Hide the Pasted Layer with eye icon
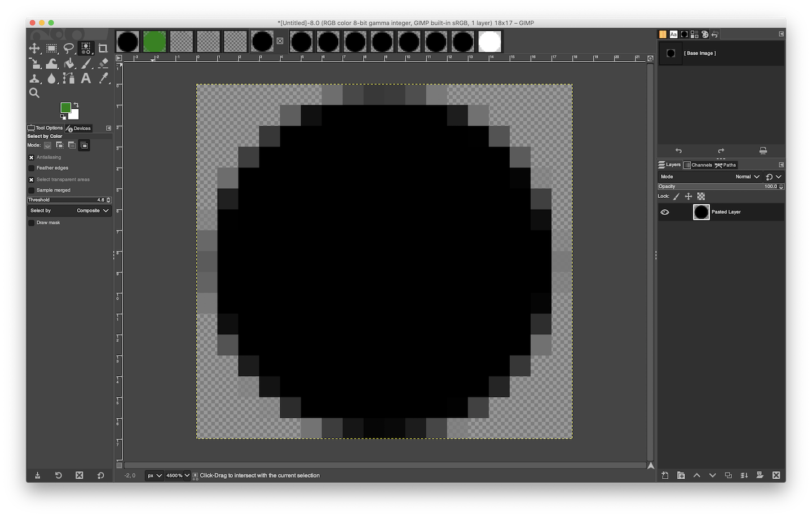This screenshot has width=812, height=517. pyautogui.click(x=665, y=212)
